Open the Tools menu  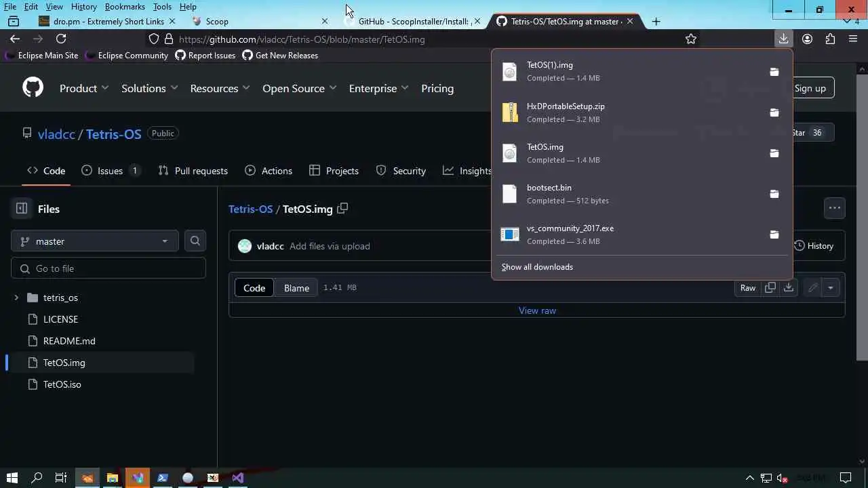162,7
